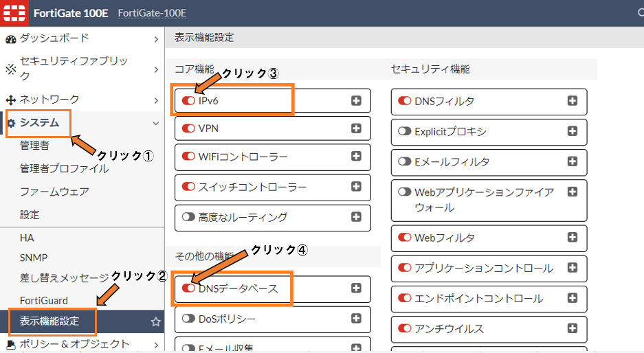Click the policy & objects icon
The width and height of the screenshot is (644, 353).
point(11,344)
